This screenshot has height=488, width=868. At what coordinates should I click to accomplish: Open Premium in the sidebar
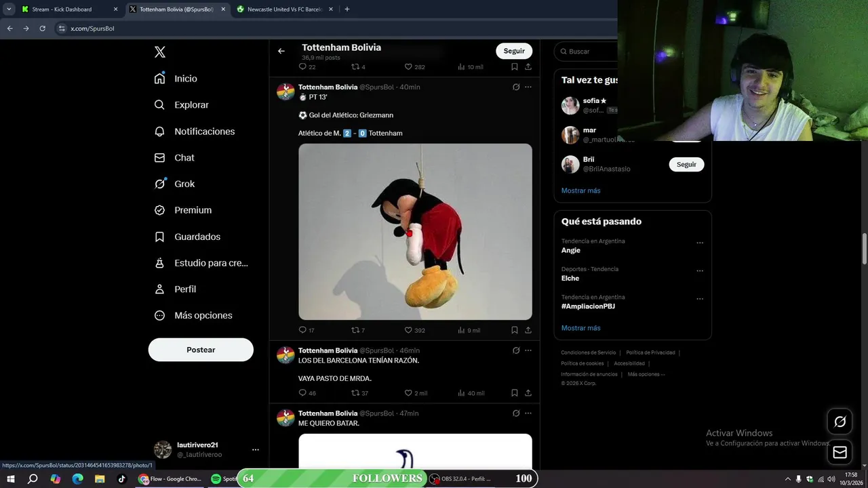(182, 210)
